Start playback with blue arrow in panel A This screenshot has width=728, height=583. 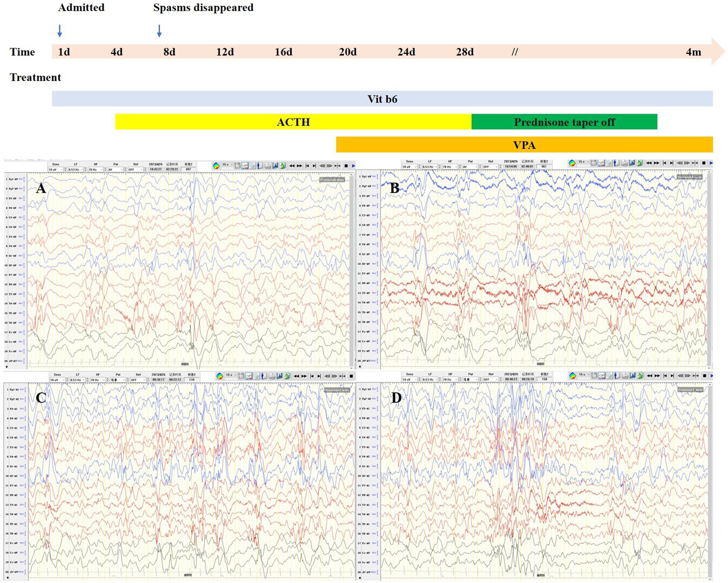pyautogui.click(x=353, y=166)
